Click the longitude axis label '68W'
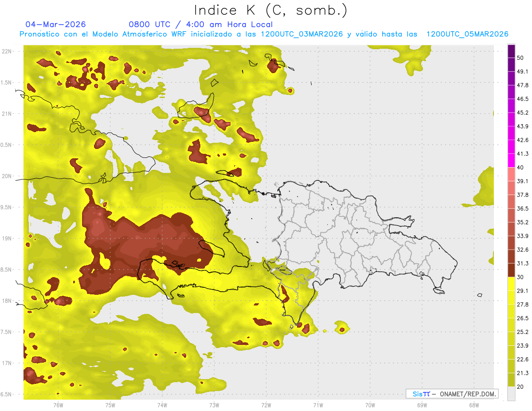The height and width of the screenshot is (411, 532). [474, 406]
